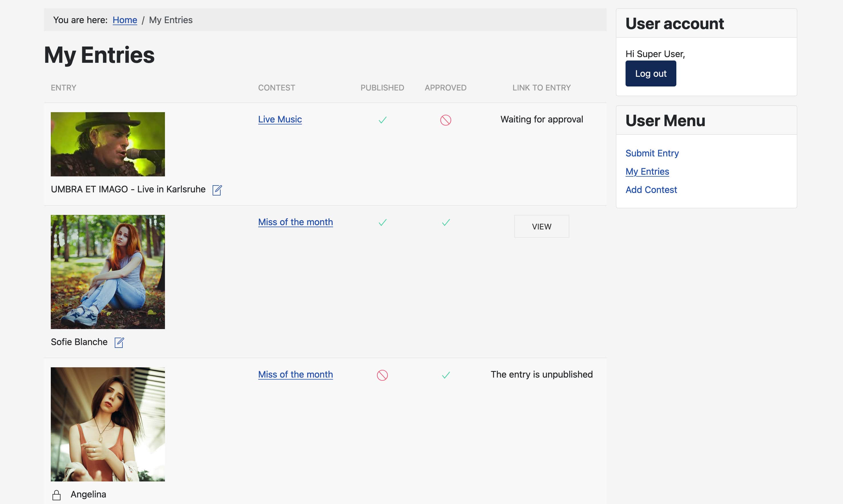Click the 'My Entries' breadcrumb text
The height and width of the screenshot is (504, 843).
(171, 20)
